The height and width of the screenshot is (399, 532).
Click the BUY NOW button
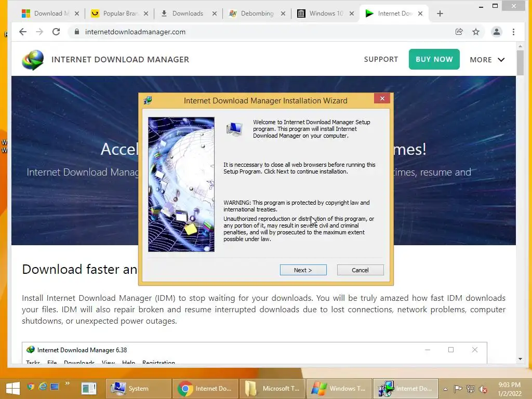coord(434,59)
